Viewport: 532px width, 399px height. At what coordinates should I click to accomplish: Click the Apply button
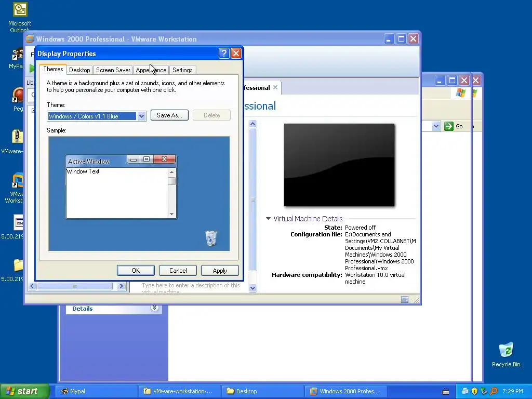[x=220, y=270]
